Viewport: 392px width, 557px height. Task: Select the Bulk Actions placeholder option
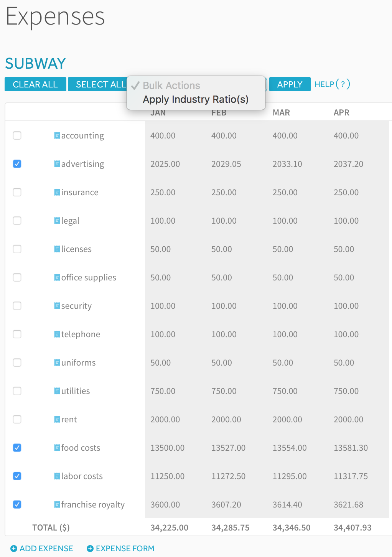point(196,85)
